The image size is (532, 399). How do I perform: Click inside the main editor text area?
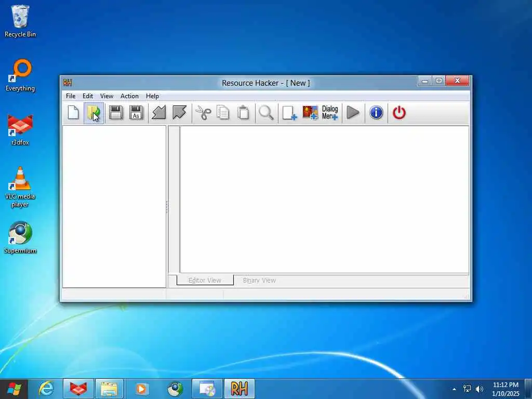324,199
